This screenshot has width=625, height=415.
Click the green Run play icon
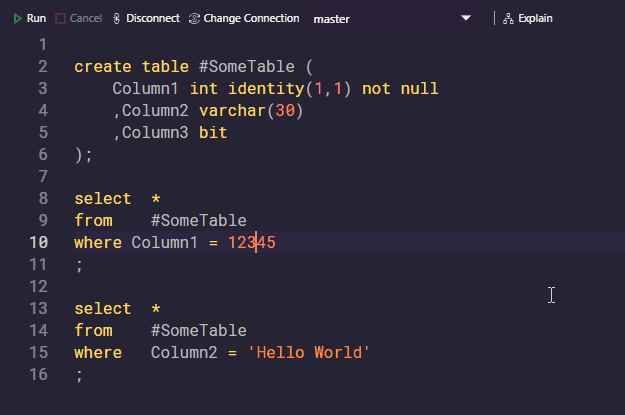pos(17,18)
